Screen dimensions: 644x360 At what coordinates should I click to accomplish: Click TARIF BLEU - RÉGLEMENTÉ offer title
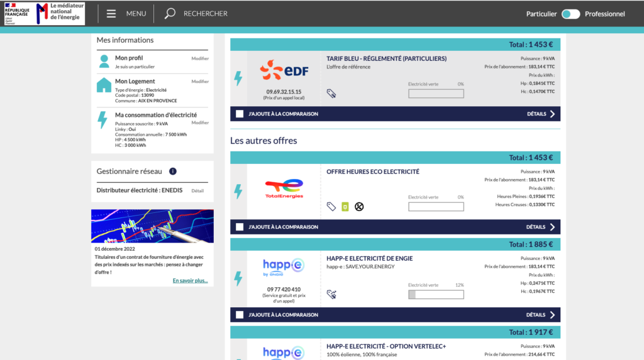(386, 58)
